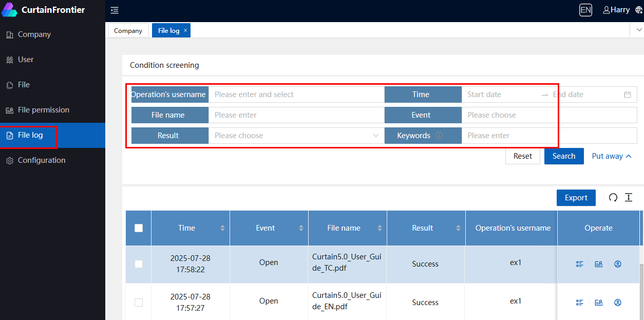The width and height of the screenshot is (644, 320).
Task: Open the Event dropdown selector
Action: (550, 115)
